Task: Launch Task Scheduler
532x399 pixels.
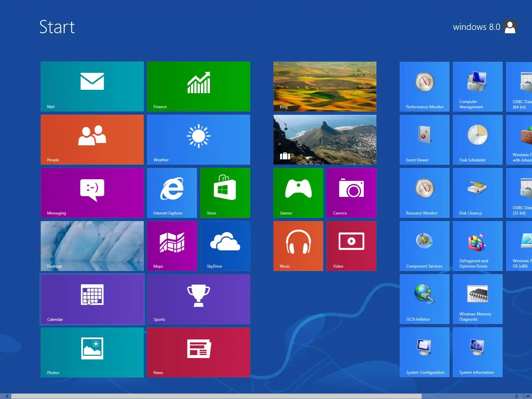Action: [478, 140]
